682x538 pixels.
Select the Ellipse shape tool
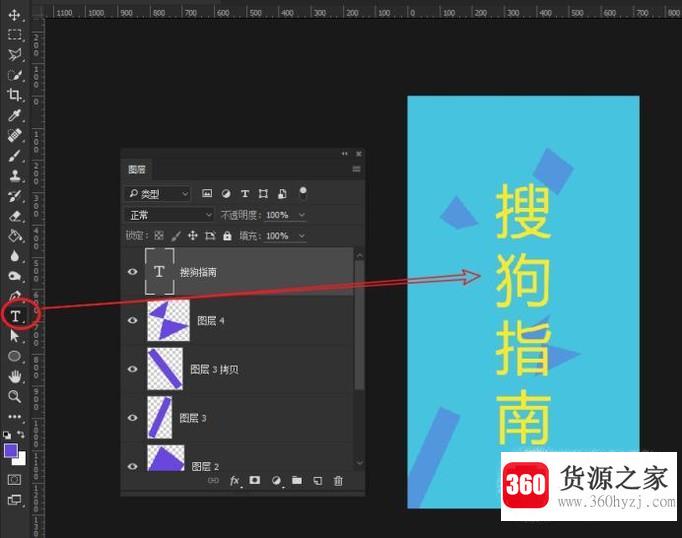coord(14,356)
